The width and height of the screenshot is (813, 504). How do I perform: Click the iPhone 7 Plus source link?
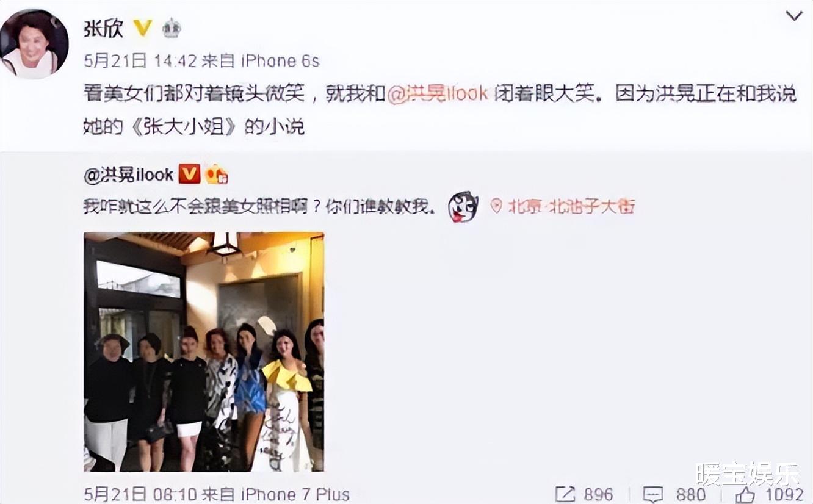[x=295, y=494]
